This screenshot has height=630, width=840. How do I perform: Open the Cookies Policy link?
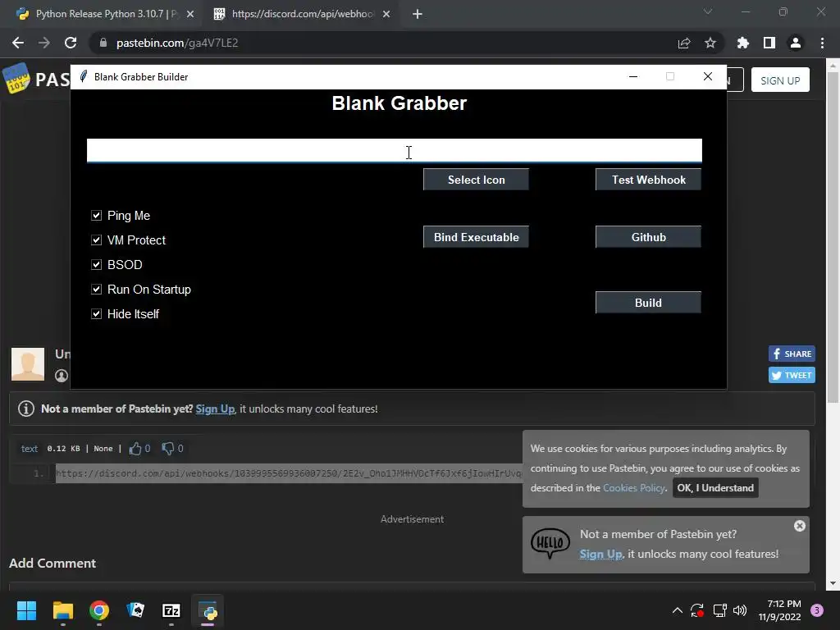(x=634, y=488)
